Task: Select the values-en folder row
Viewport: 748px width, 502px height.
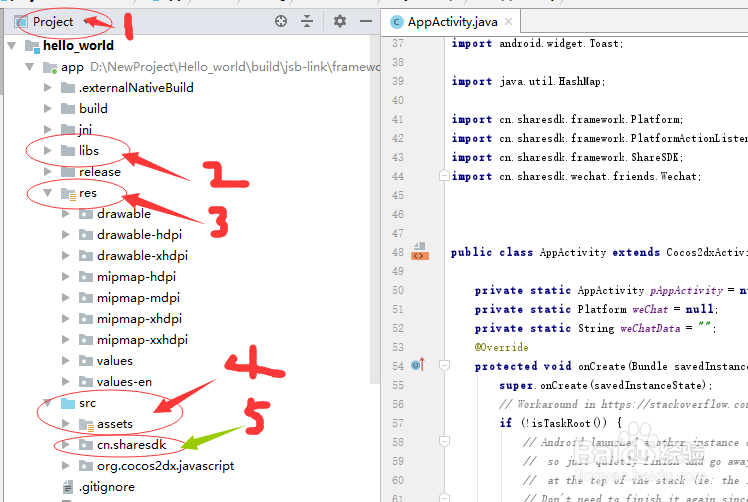Action: (186, 382)
